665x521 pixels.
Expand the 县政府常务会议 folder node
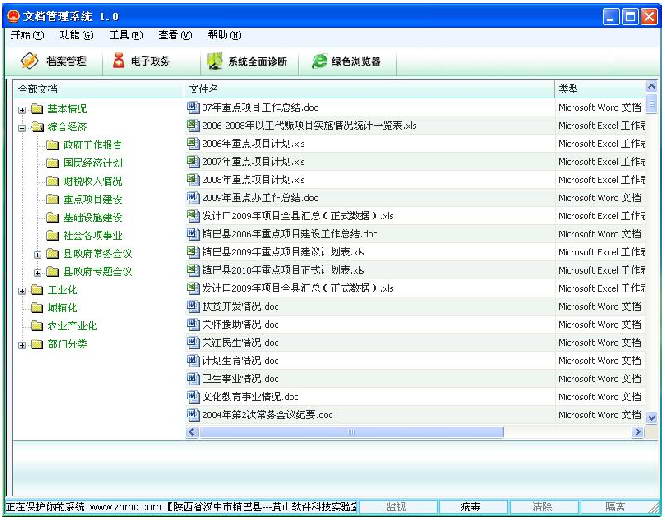[x=38, y=254]
